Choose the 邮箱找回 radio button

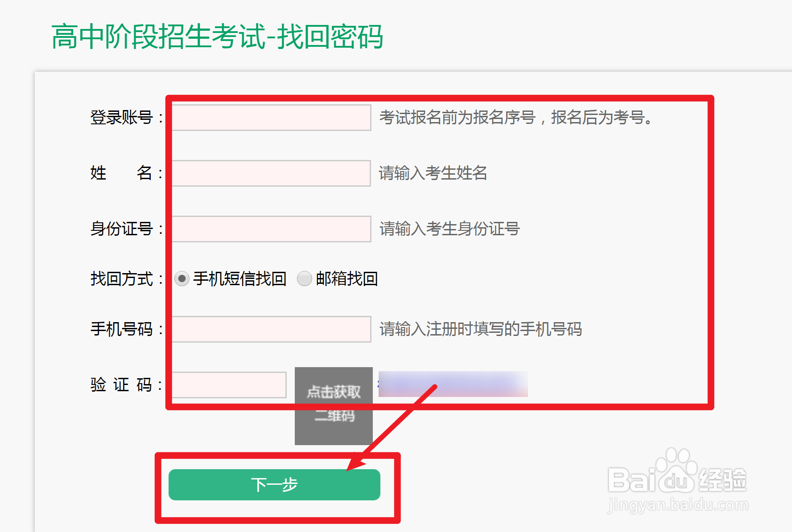click(x=305, y=279)
